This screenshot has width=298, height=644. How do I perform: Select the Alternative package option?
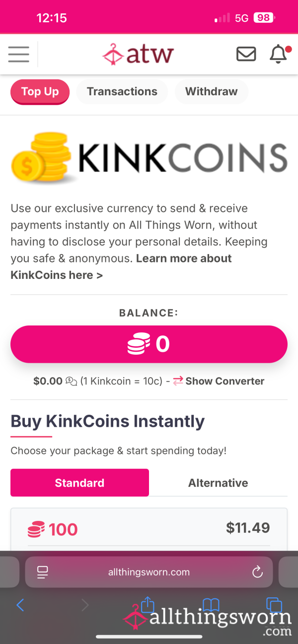[x=218, y=483]
